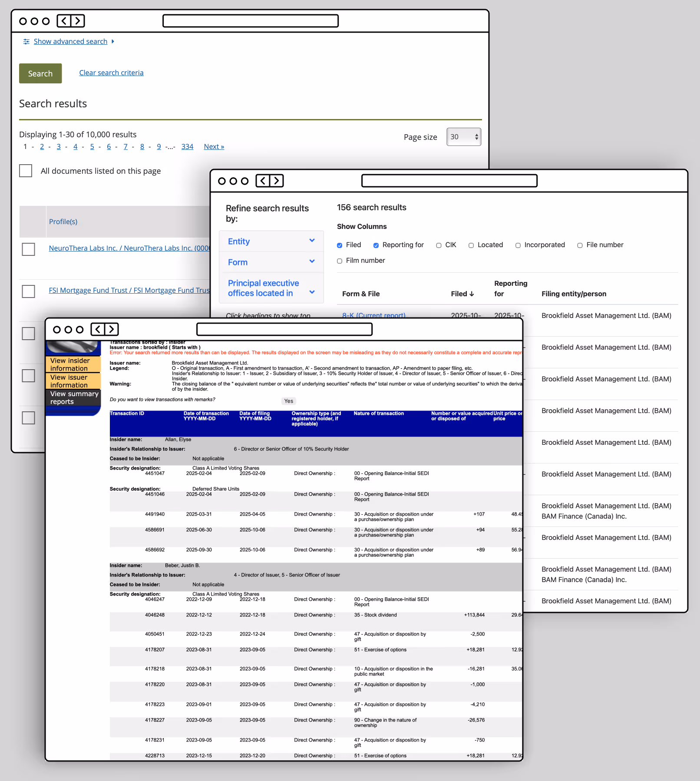The width and height of the screenshot is (700, 781).
Task: Open View insider information menu
Action: click(x=73, y=364)
